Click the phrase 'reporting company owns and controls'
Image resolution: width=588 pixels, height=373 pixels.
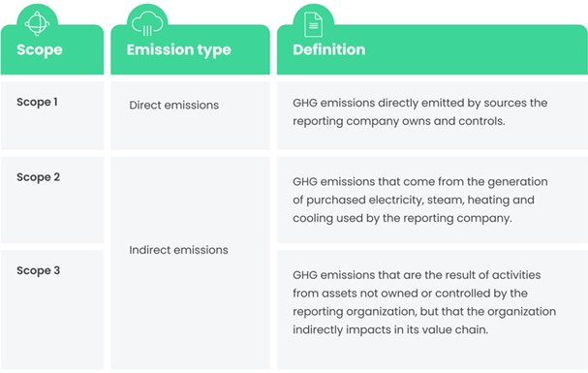click(399, 121)
